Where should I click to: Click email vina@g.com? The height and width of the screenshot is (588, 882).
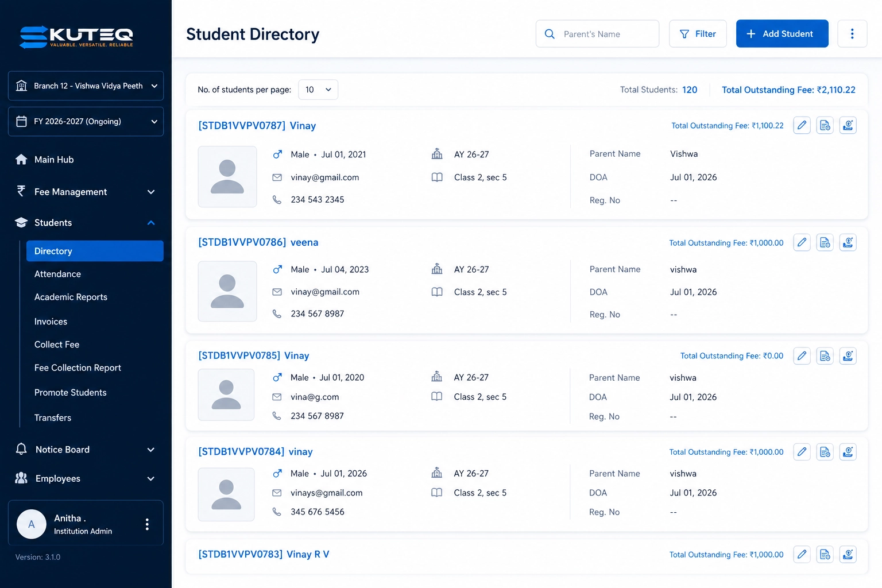(x=315, y=397)
